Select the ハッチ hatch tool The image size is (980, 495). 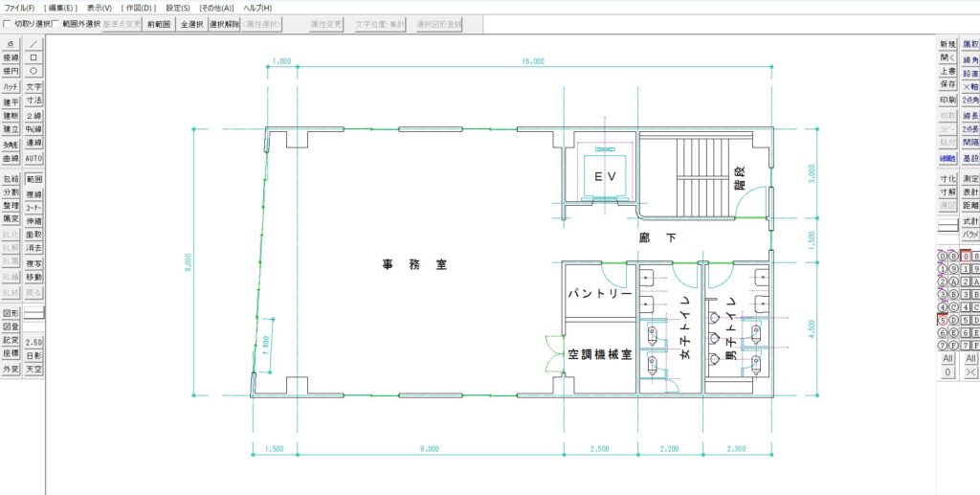(11, 87)
